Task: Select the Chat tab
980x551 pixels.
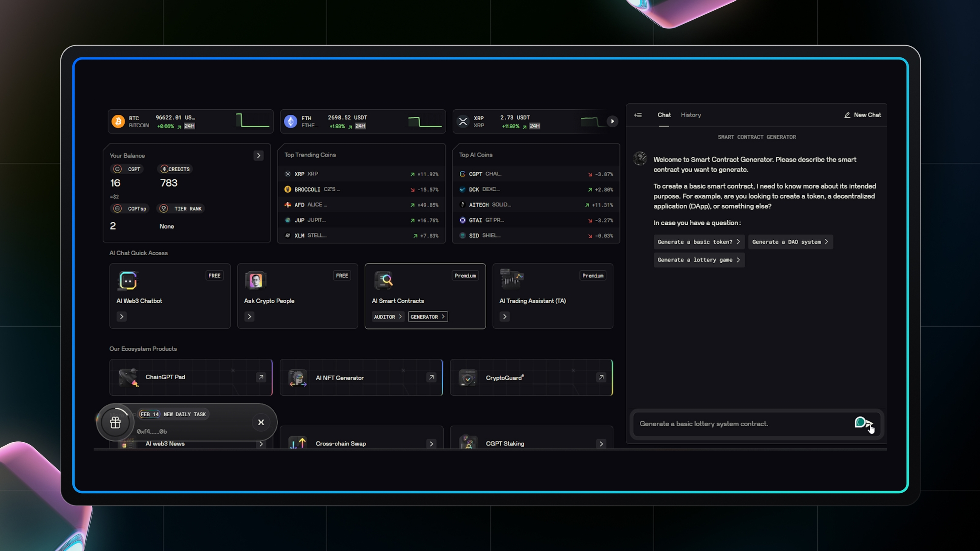Action: tap(664, 115)
